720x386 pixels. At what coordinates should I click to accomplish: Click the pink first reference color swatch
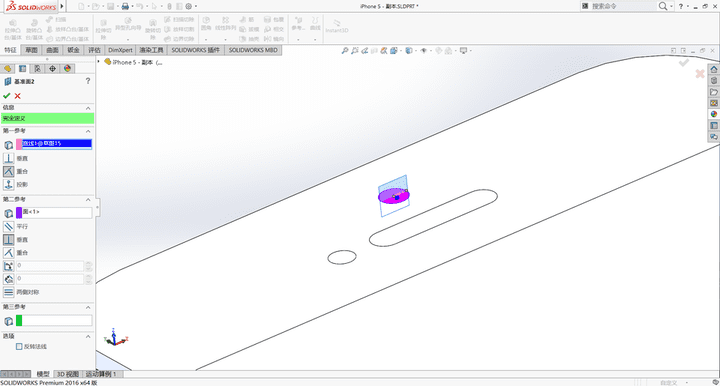tap(19, 144)
